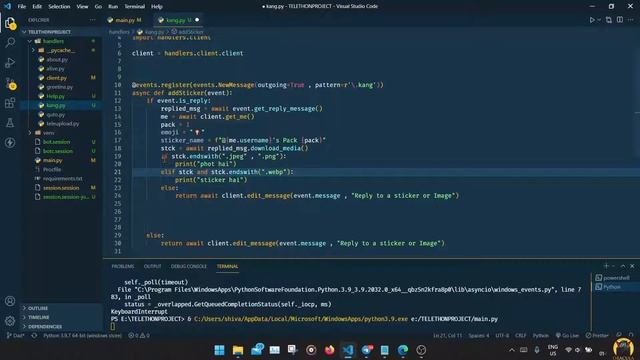Open the Source Control view

pyautogui.click(x=10, y=83)
